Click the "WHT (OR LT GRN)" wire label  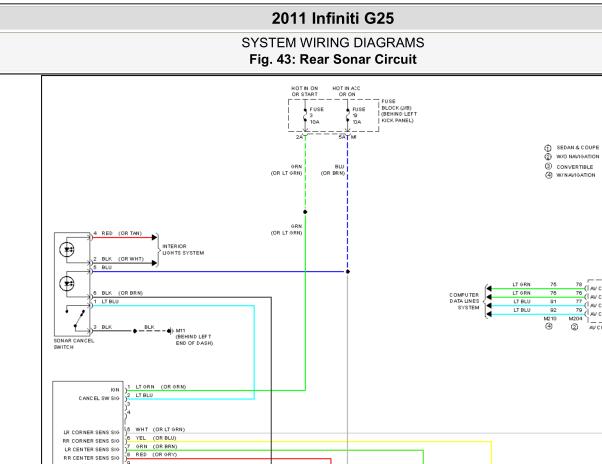point(160,429)
